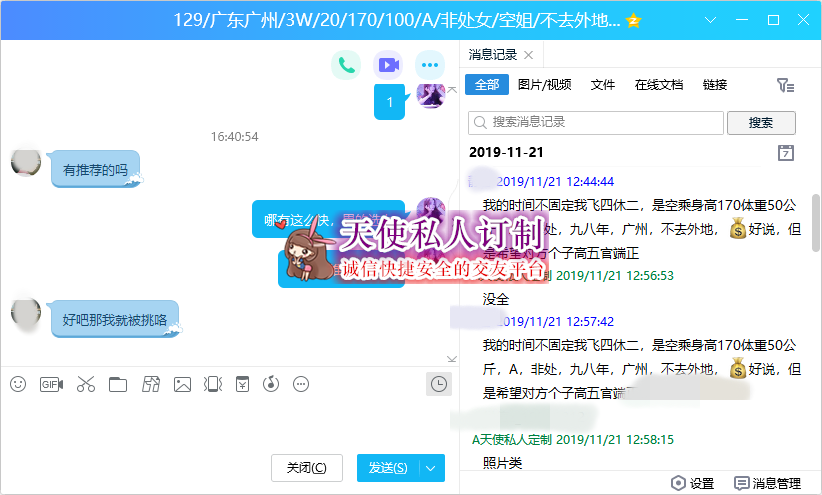Open the emoji picker
The height and width of the screenshot is (495, 822).
[18, 384]
